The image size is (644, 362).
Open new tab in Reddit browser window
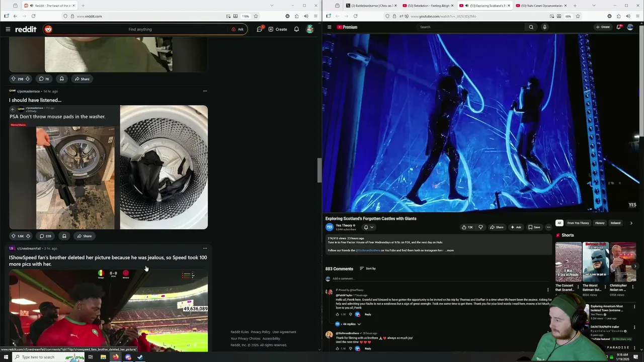pyautogui.click(x=83, y=6)
